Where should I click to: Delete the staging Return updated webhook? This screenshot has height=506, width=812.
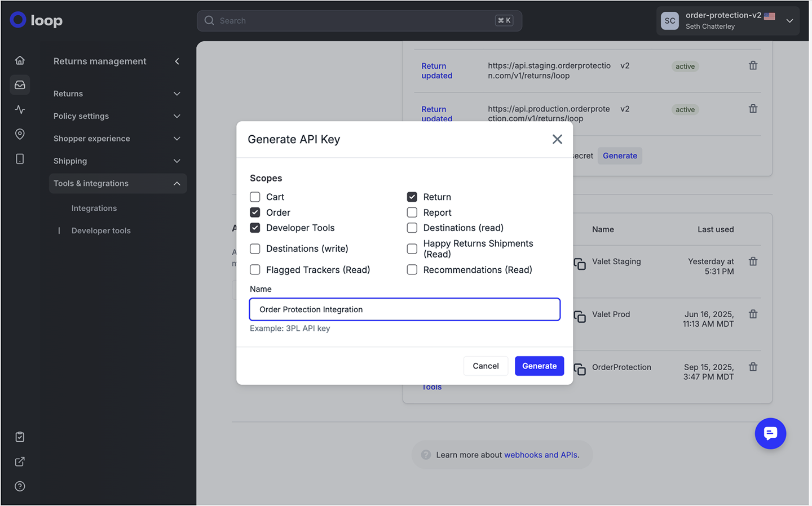pyautogui.click(x=753, y=65)
